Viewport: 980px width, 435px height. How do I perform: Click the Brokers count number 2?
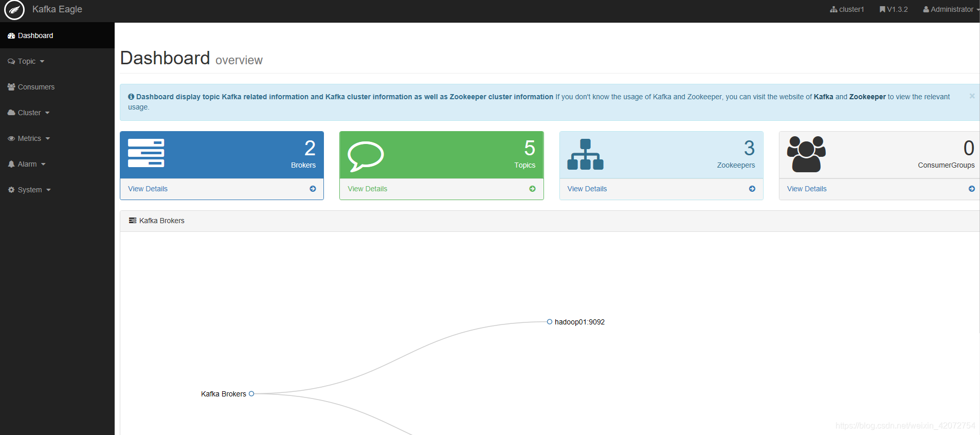tap(310, 148)
